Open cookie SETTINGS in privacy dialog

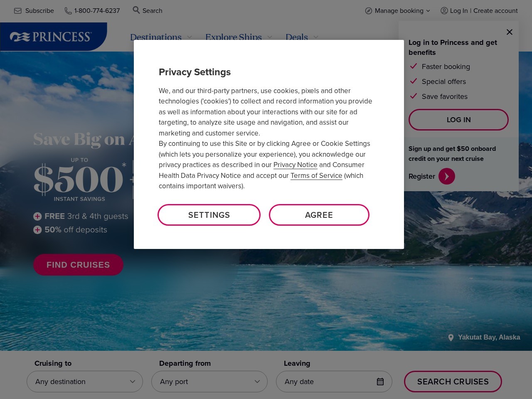(x=209, y=215)
